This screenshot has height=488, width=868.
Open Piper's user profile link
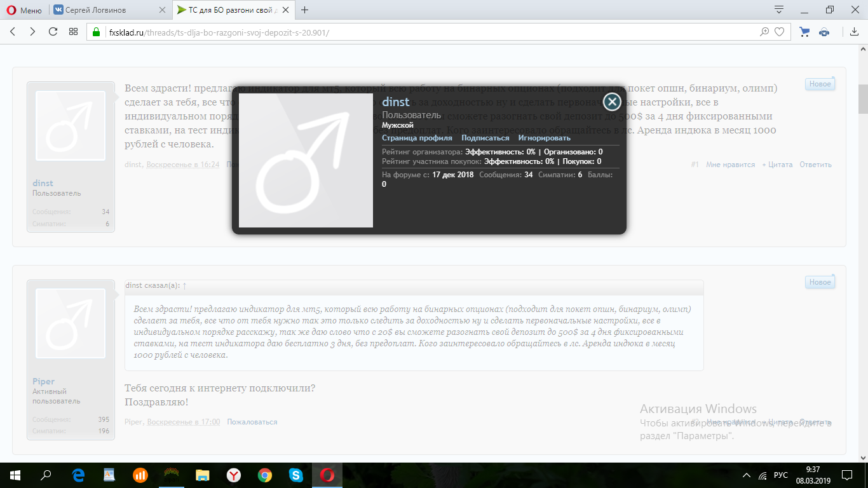pyautogui.click(x=44, y=381)
